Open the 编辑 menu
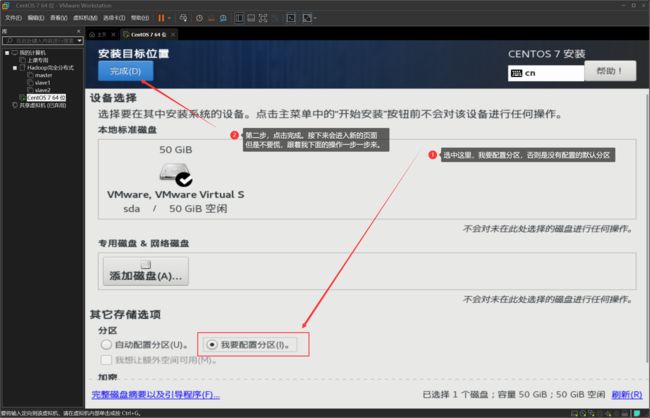Screen dimensions: 650x418 pos(36,18)
